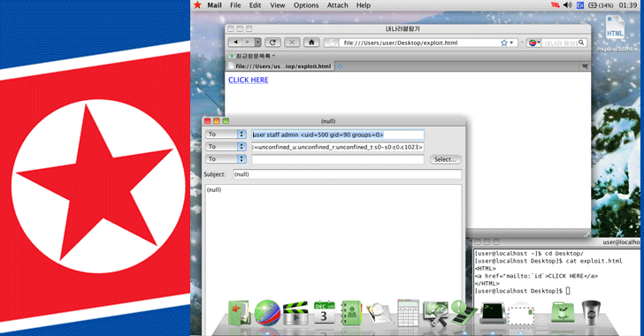This screenshot has height=336, width=644.
Task: Open the Attach menu
Action: click(x=337, y=5)
